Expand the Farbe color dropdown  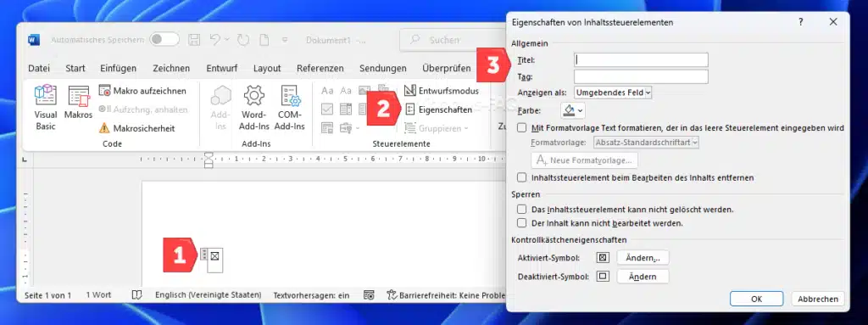(x=580, y=111)
